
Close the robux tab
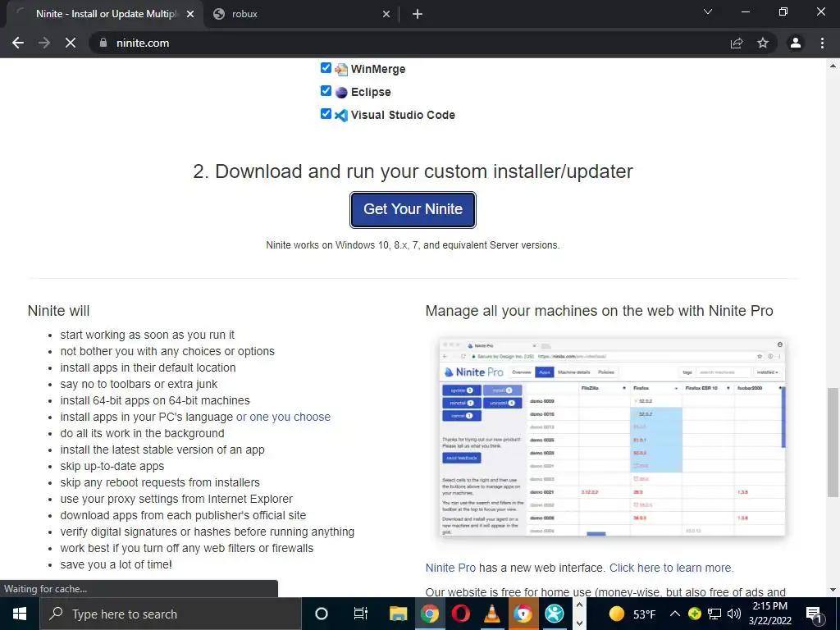coord(386,15)
